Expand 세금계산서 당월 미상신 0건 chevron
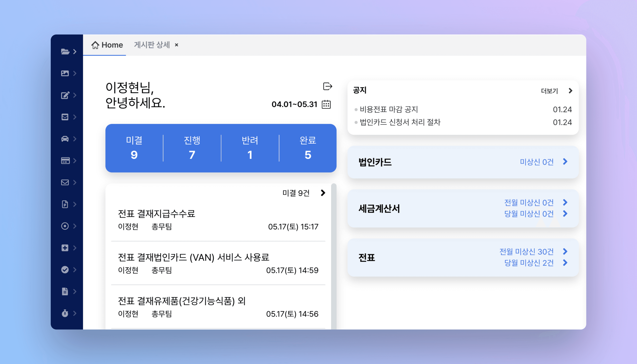The image size is (637, 364). (565, 214)
